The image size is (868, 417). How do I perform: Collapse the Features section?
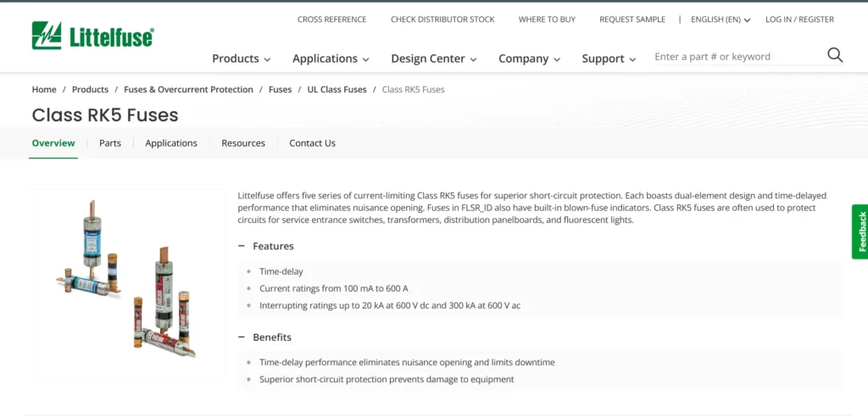(265, 246)
